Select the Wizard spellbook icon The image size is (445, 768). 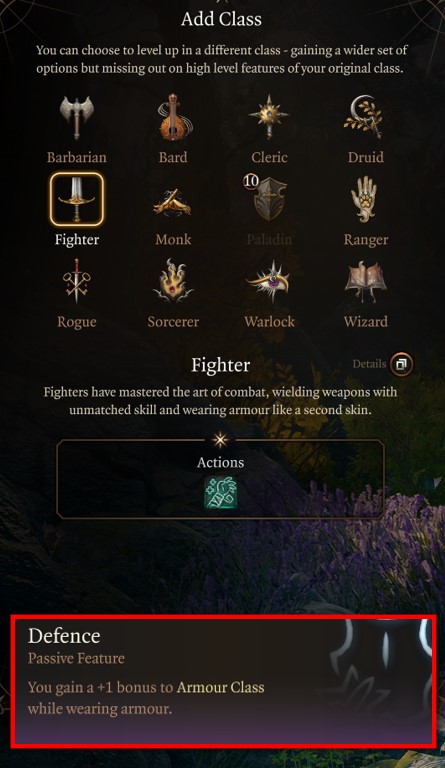pyautogui.click(x=365, y=282)
